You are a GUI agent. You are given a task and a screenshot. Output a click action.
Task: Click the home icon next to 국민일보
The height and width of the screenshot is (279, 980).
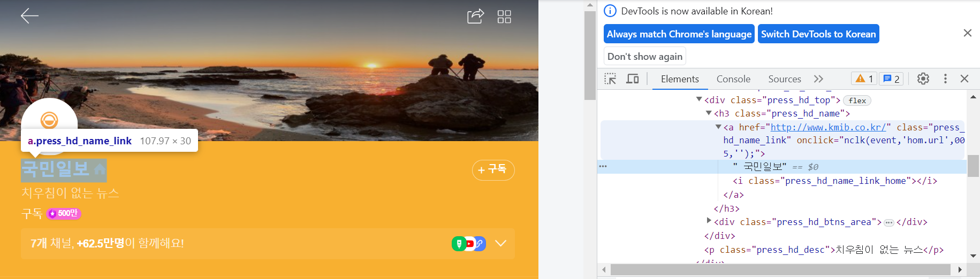pos(100,169)
